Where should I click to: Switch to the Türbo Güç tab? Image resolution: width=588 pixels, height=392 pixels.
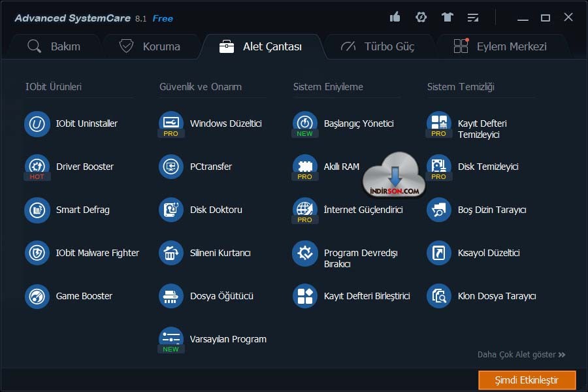pyautogui.click(x=378, y=46)
